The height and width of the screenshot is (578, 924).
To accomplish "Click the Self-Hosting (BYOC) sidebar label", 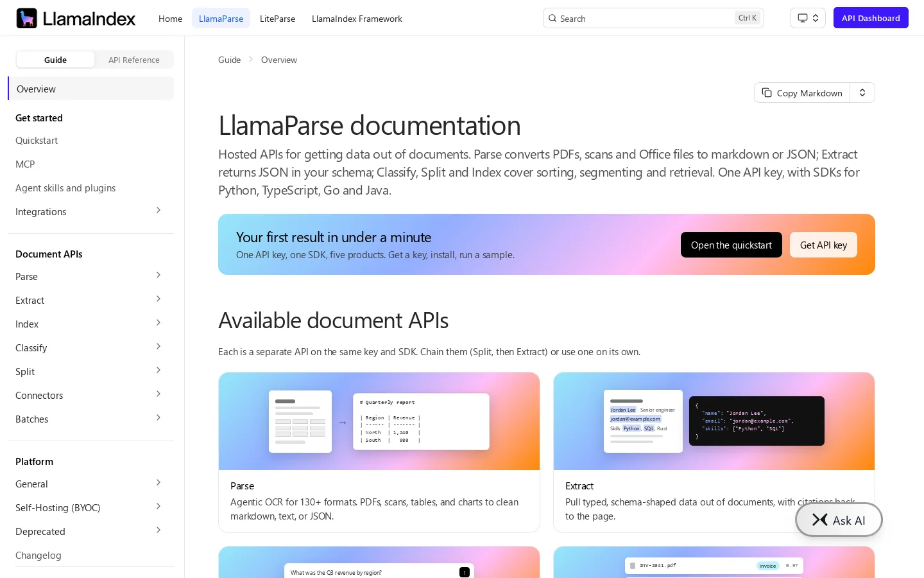I will click(x=58, y=508).
